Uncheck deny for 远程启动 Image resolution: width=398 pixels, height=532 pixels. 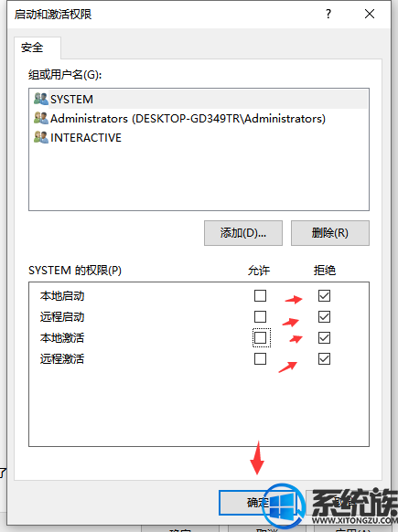324,317
